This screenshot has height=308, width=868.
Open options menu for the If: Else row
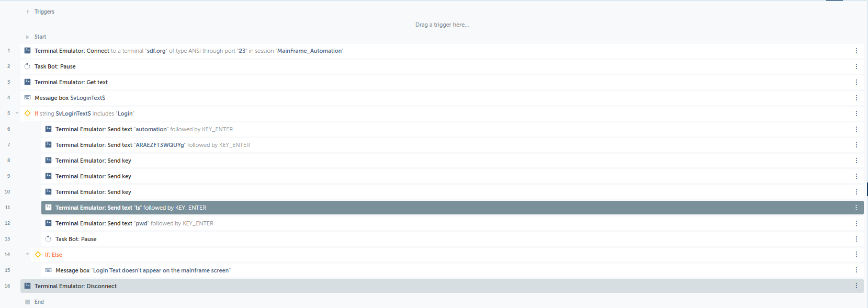pos(856,255)
